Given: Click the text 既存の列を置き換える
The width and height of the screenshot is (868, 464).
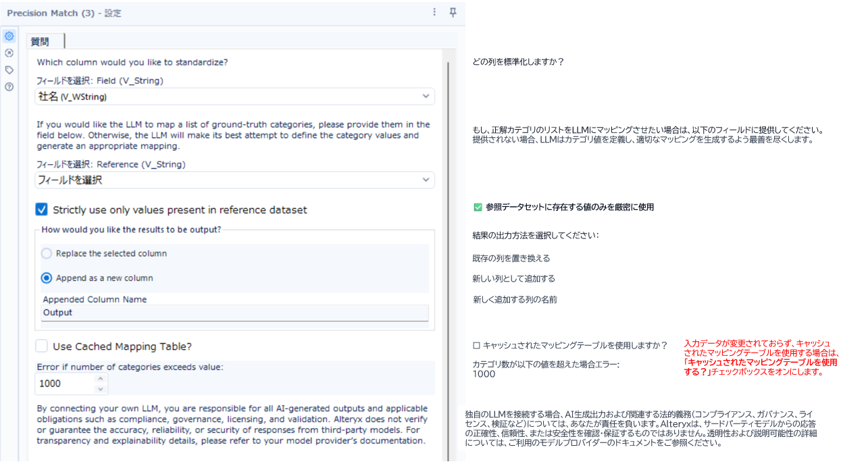Looking at the screenshot, I should [x=511, y=259].
